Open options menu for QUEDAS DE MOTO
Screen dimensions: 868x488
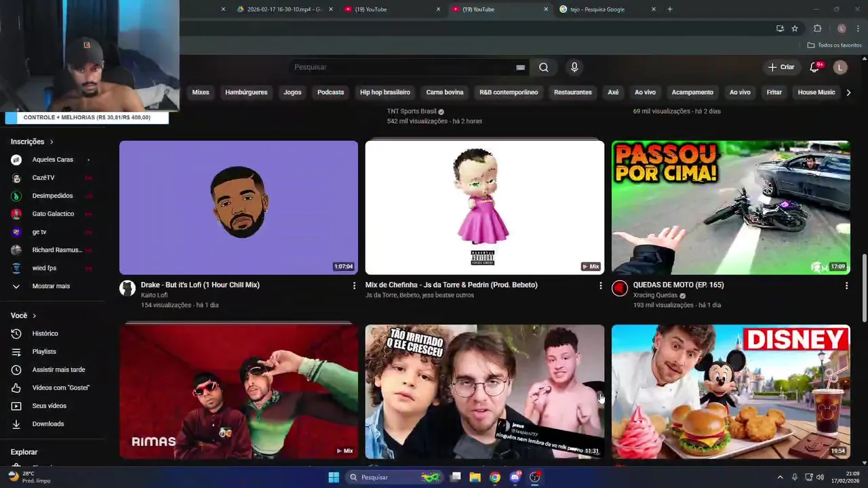[x=846, y=286]
